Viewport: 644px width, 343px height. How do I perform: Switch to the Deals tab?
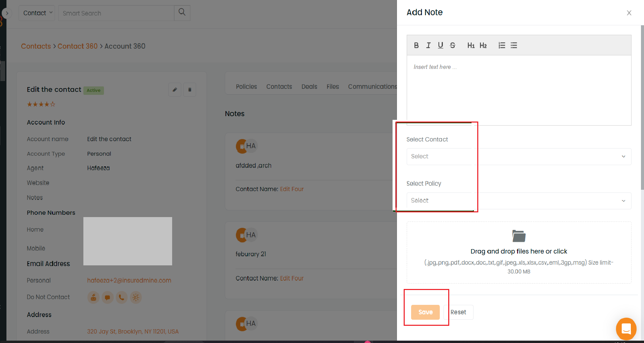(309, 87)
